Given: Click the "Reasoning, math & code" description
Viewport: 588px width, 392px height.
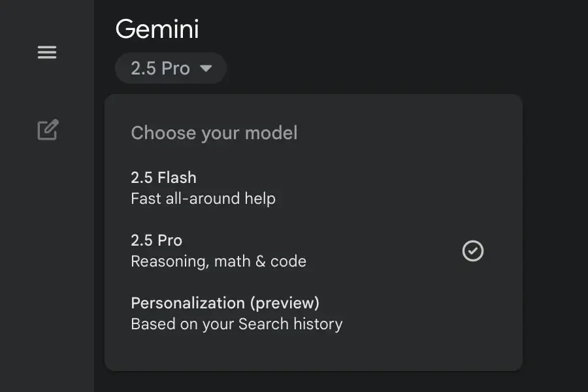Looking at the screenshot, I should tap(218, 261).
